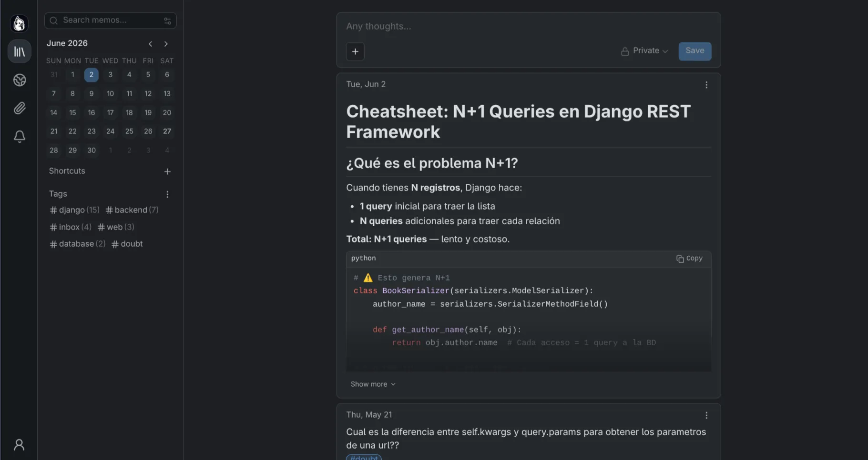The image size is (868, 460).
Task: Save the new memo
Action: 694,51
